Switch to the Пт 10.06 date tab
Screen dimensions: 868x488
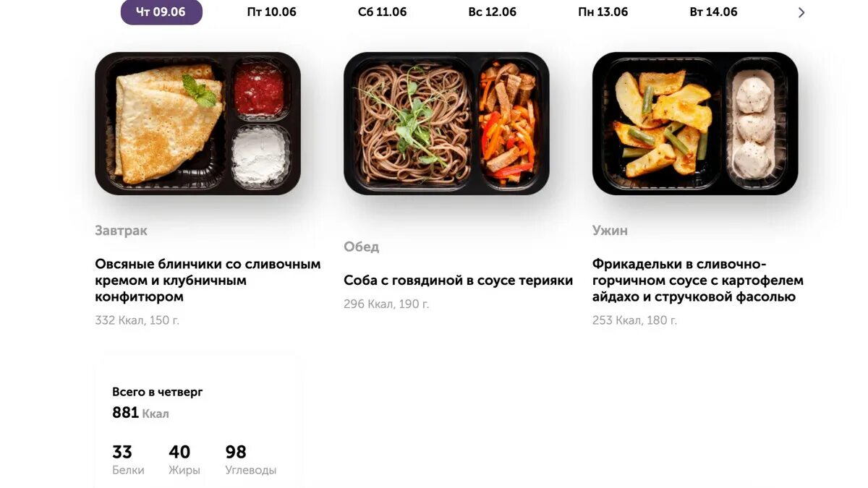[271, 12]
